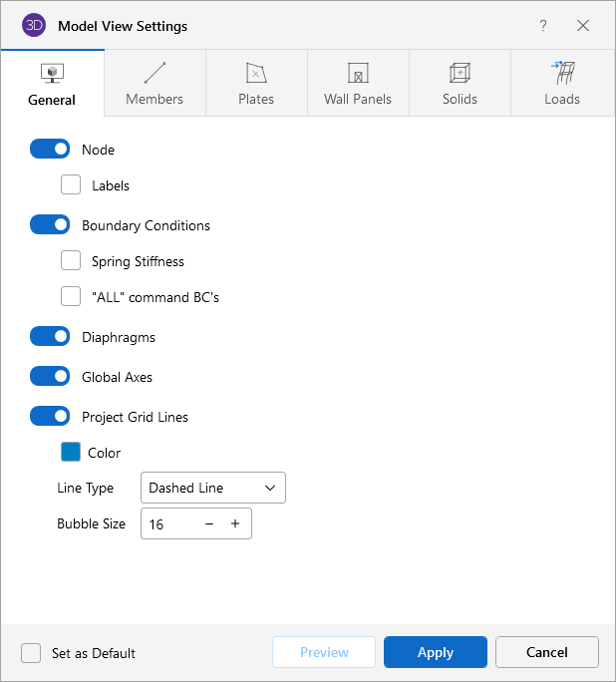
Task: Click the Cancel button
Action: (547, 652)
